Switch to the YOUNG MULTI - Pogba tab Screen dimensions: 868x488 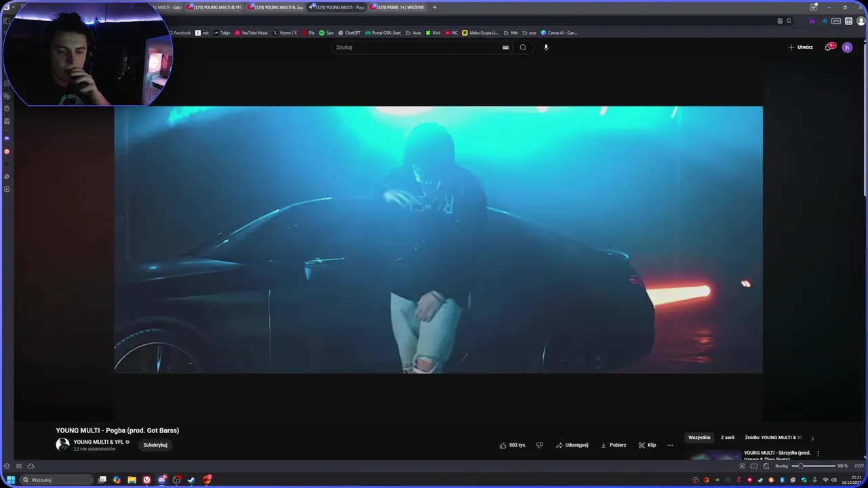click(x=337, y=7)
